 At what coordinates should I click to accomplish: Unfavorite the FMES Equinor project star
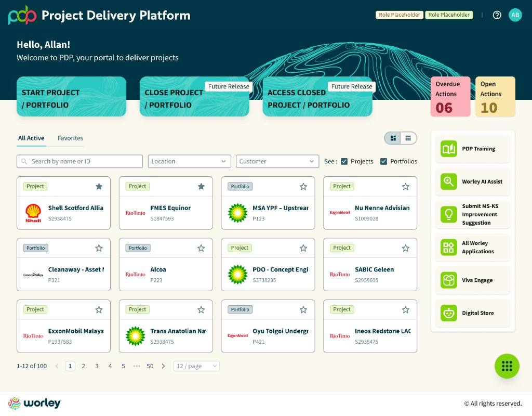201,187
